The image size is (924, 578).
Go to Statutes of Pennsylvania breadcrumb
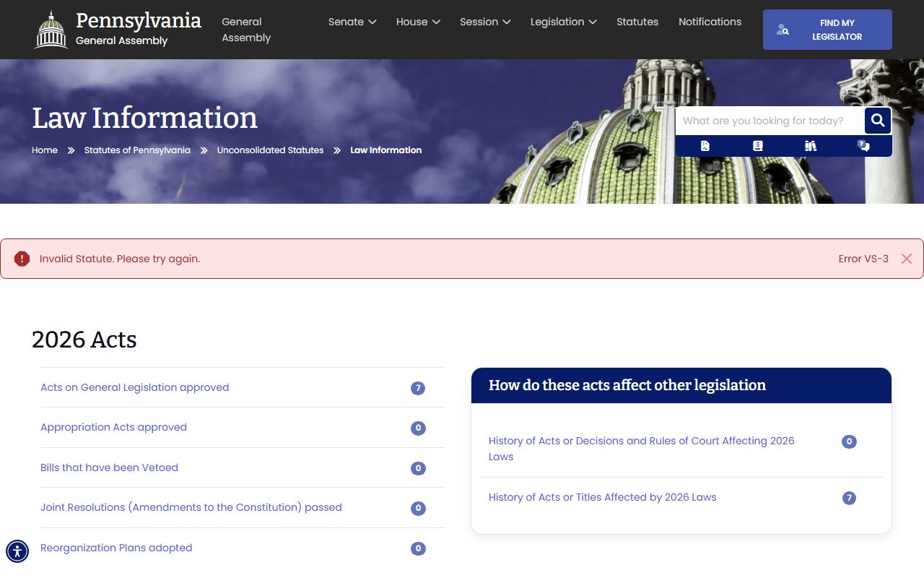pos(137,150)
